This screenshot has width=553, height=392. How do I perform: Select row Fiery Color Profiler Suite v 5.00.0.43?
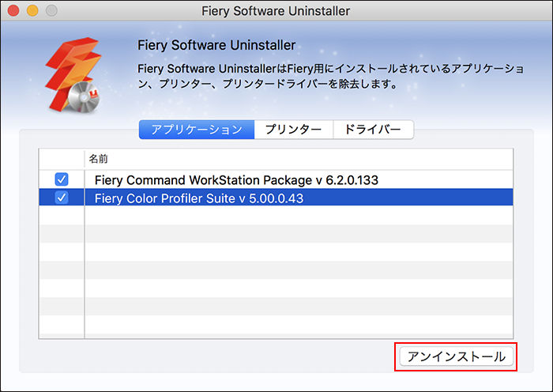276,198
